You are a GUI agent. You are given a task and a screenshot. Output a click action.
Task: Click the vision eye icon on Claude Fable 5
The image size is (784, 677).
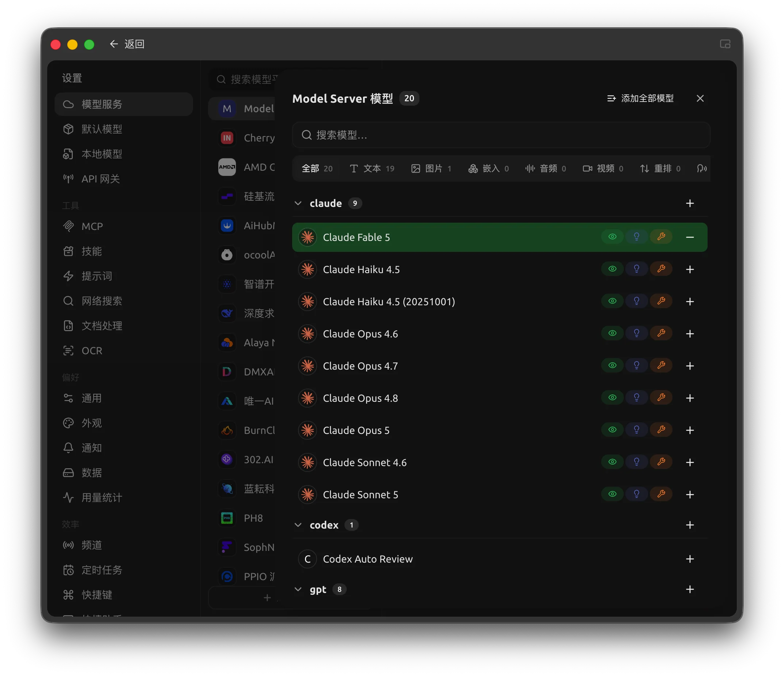coord(612,237)
